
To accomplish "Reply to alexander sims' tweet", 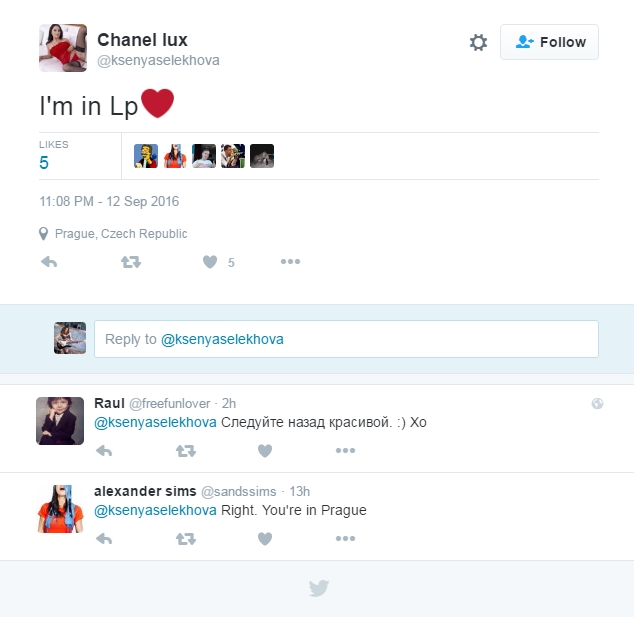I will [x=103, y=539].
